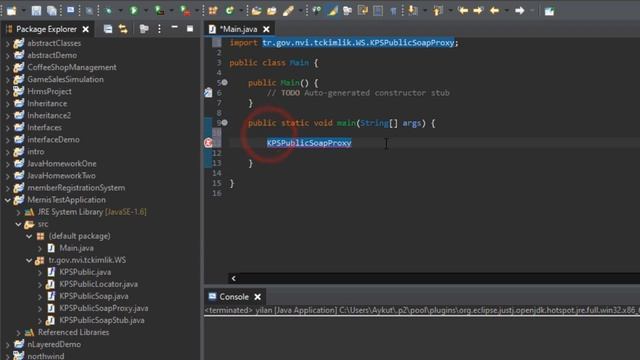Go to Last Edit Location arrow
The image size is (640, 360).
[463, 10]
